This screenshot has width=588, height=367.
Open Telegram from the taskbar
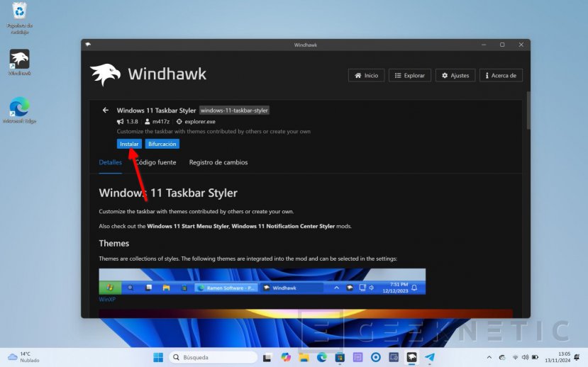pos(430,357)
